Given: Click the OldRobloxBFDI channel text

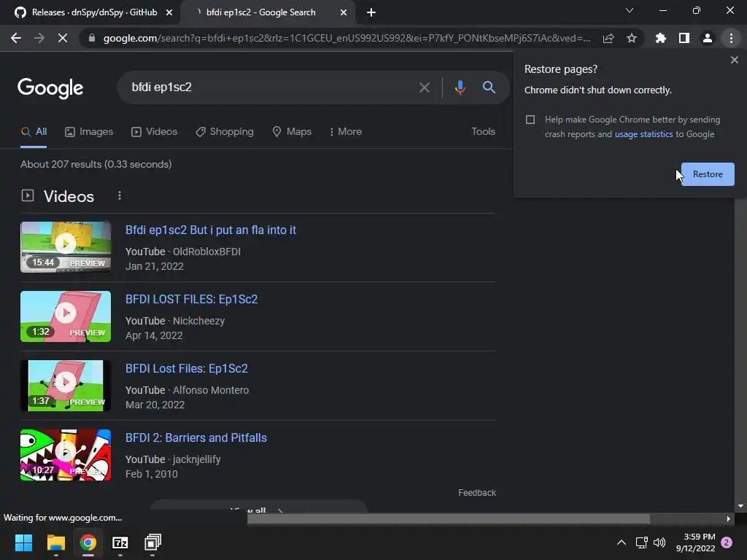Looking at the screenshot, I should (x=206, y=252).
